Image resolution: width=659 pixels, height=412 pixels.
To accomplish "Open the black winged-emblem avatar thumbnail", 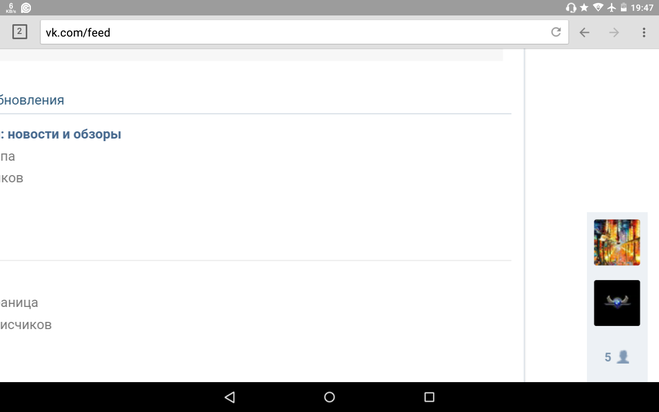I will [617, 303].
